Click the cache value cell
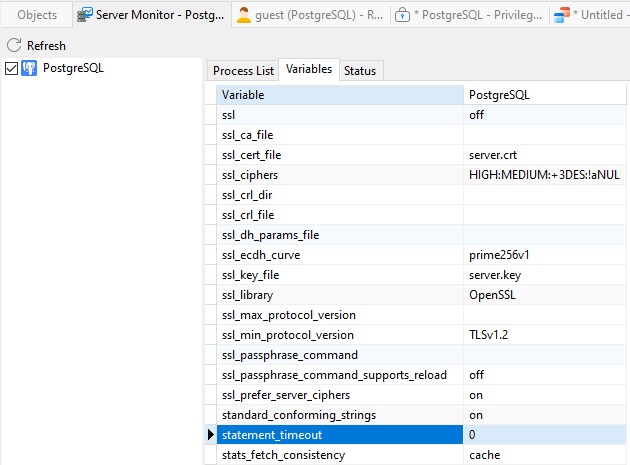The width and height of the screenshot is (630, 465). pyautogui.click(x=545, y=455)
